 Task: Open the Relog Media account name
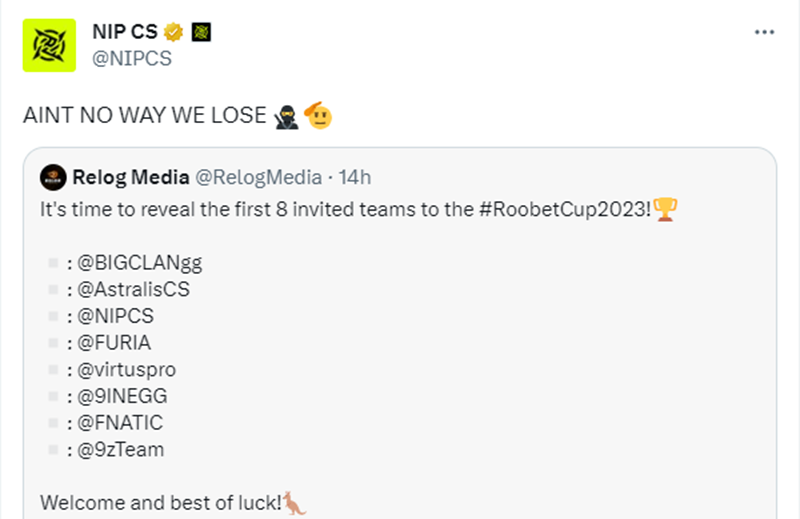click(x=131, y=178)
